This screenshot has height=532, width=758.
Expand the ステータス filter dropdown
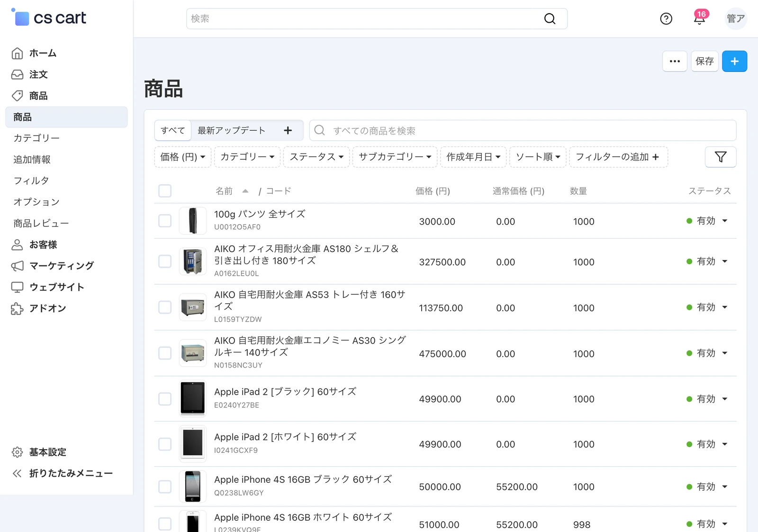click(x=316, y=157)
